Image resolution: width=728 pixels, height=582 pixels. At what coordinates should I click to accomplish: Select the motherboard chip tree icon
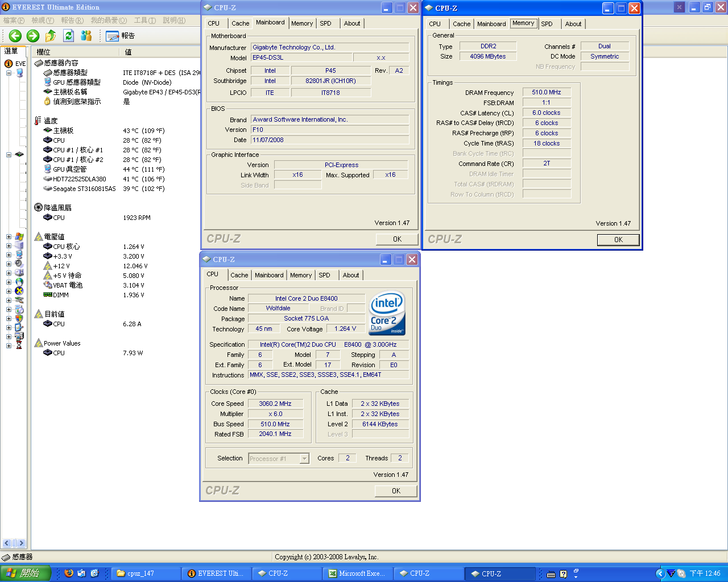[19, 155]
